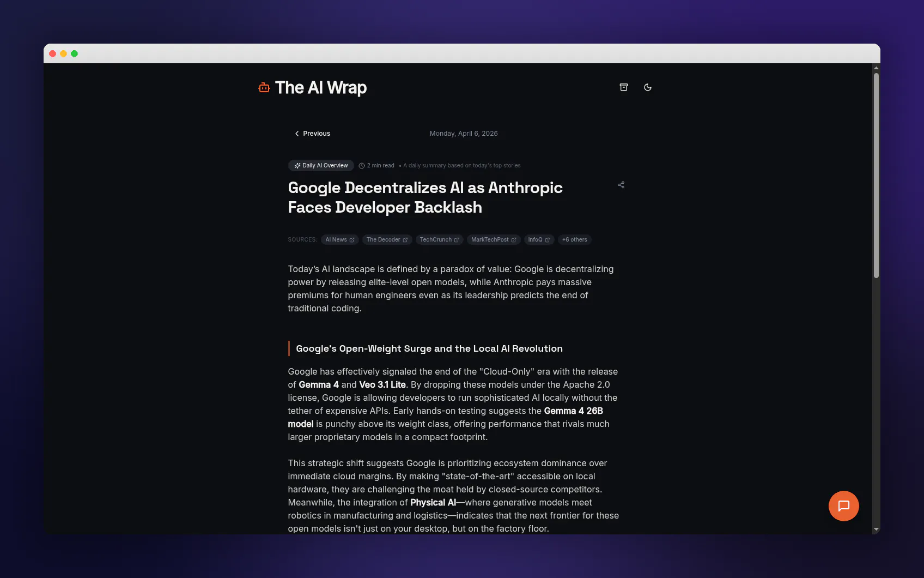Share the article using the share icon
Screen dimensions: 924x578
[621, 185]
